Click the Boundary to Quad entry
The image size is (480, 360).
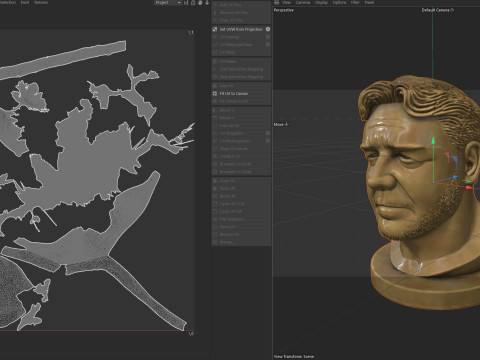coord(241,172)
